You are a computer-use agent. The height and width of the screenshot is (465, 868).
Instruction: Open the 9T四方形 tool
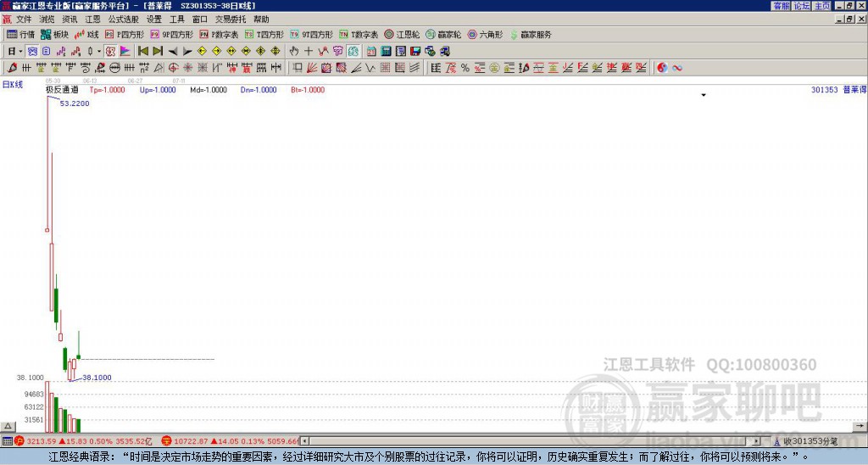311,34
